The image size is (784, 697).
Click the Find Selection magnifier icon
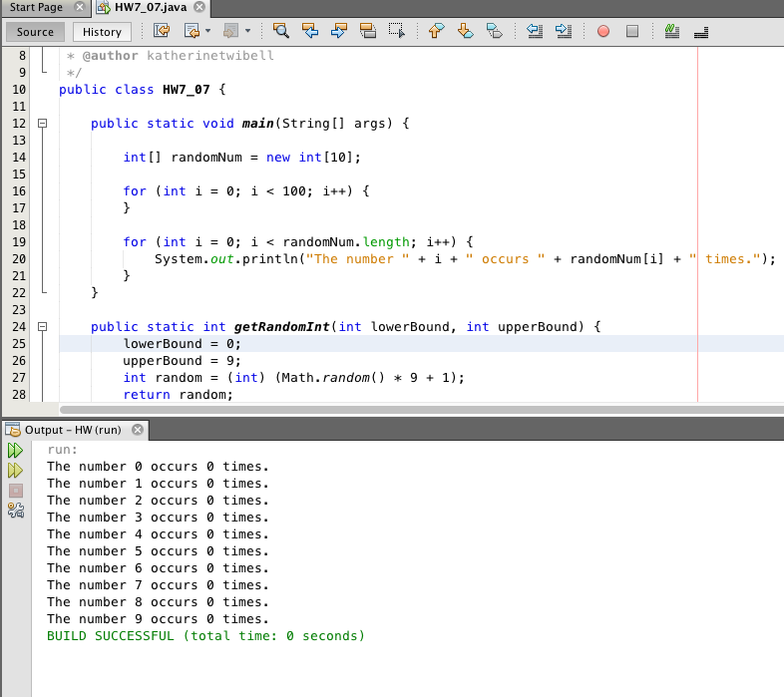(x=280, y=31)
